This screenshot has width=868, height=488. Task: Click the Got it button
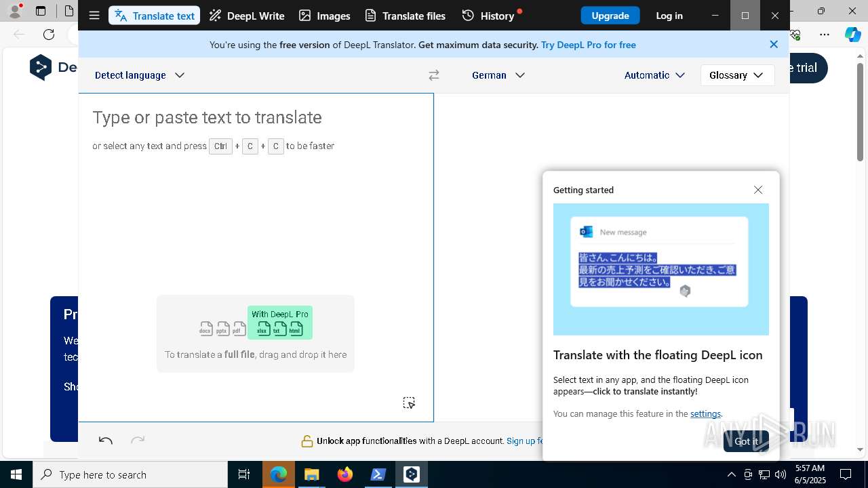746,441
